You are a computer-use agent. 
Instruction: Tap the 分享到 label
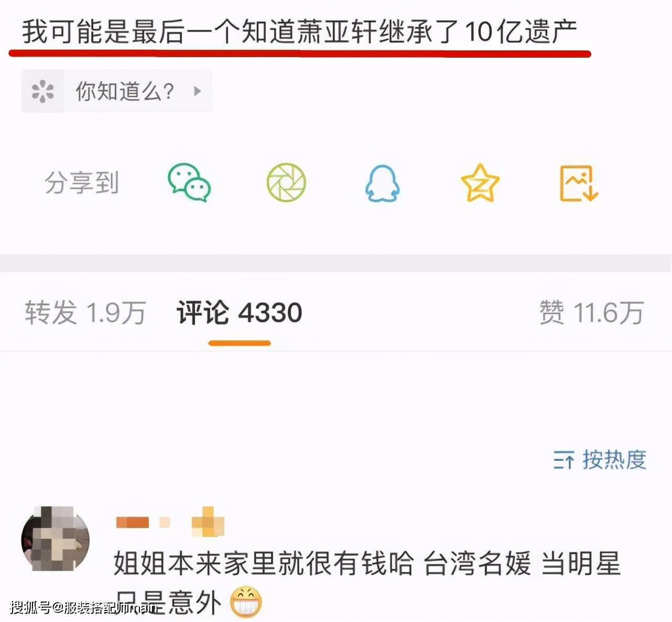tap(82, 183)
